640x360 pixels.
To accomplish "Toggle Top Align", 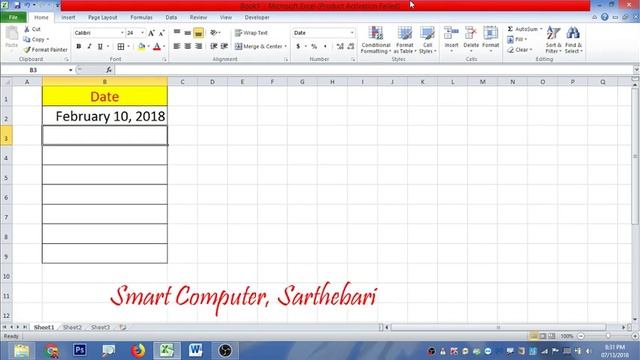I will pyautogui.click(x=177, y=33).
